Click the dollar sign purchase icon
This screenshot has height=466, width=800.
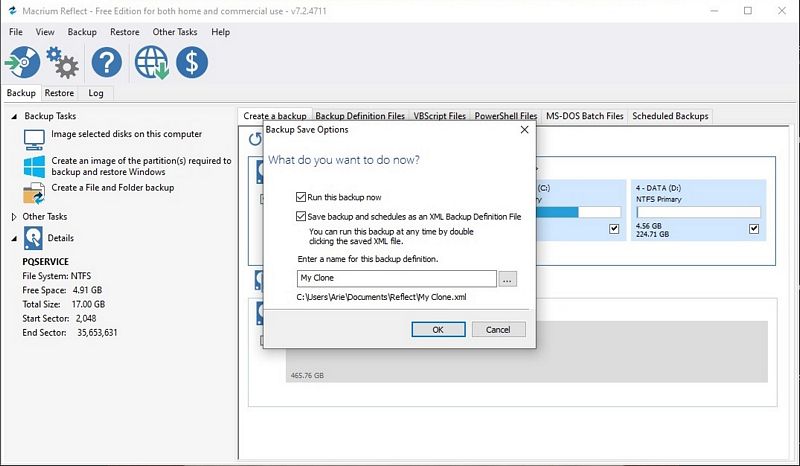click(192, 63)
